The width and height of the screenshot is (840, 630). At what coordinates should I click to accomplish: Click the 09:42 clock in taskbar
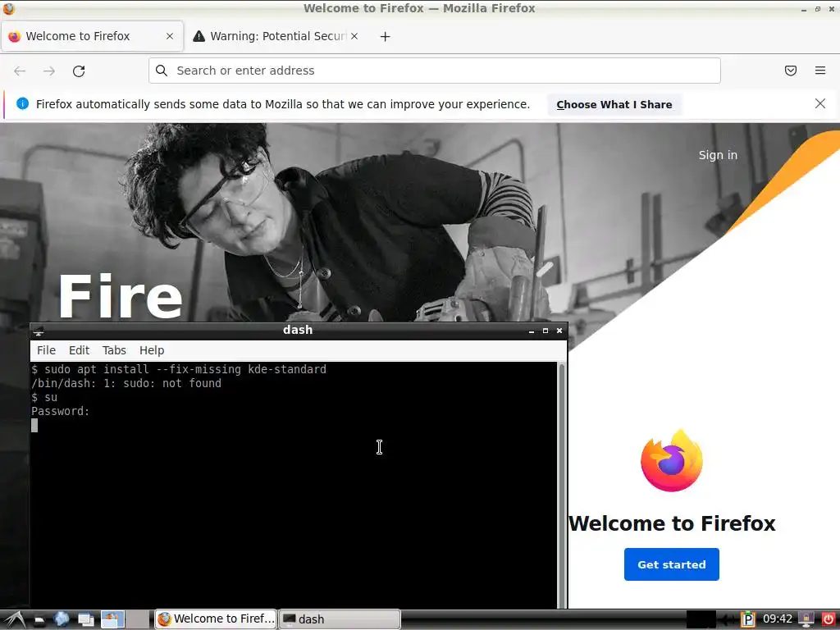(778, 619)
